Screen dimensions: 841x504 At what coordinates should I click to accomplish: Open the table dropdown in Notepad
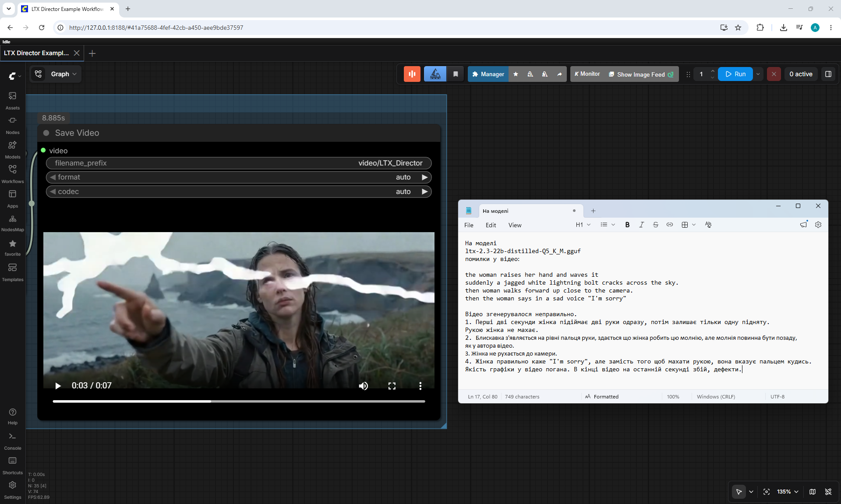689,225
